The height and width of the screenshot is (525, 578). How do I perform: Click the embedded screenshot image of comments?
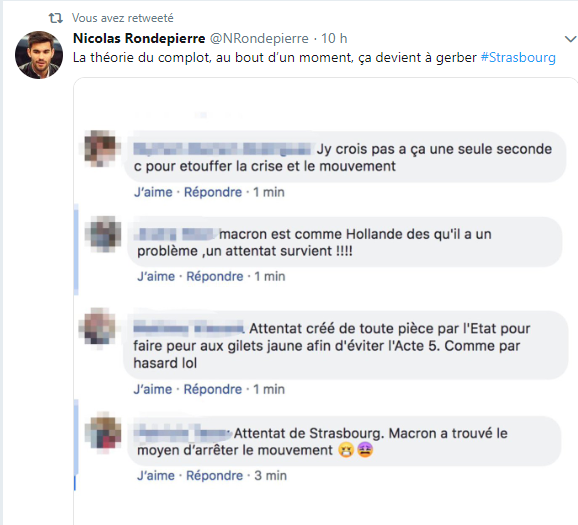[325, 301]
